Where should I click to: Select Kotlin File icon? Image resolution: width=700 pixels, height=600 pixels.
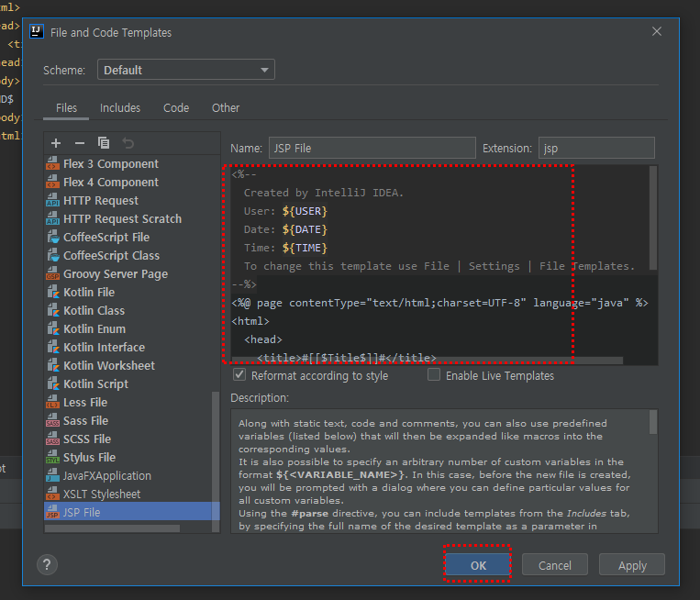point(52,292)
